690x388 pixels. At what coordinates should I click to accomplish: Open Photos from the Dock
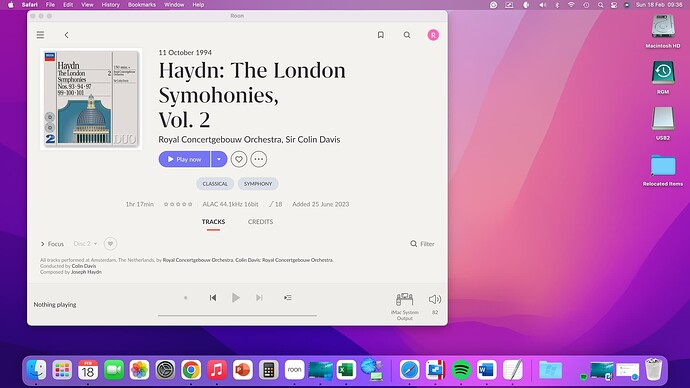pos(139,370)
